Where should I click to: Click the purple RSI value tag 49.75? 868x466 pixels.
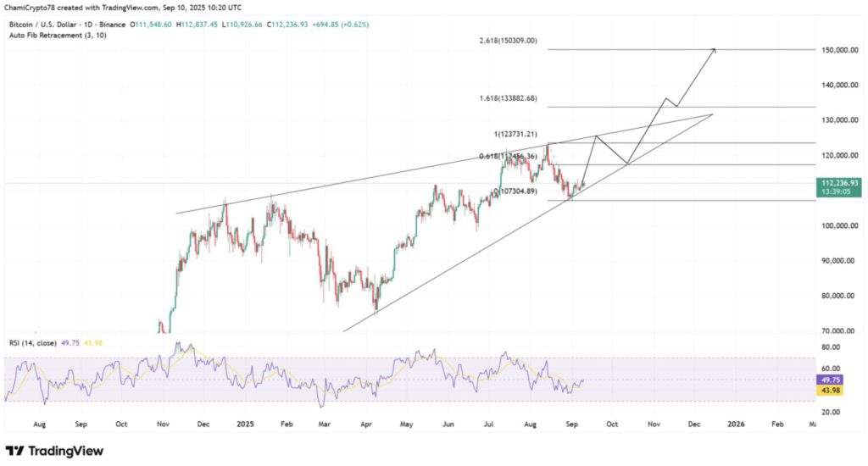click(827, 380)
